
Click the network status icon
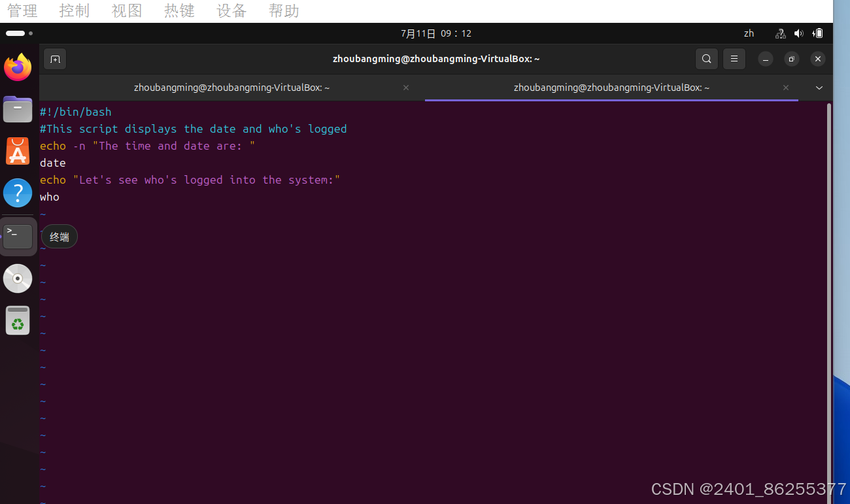pyautogui.click(x=779, y=33)
